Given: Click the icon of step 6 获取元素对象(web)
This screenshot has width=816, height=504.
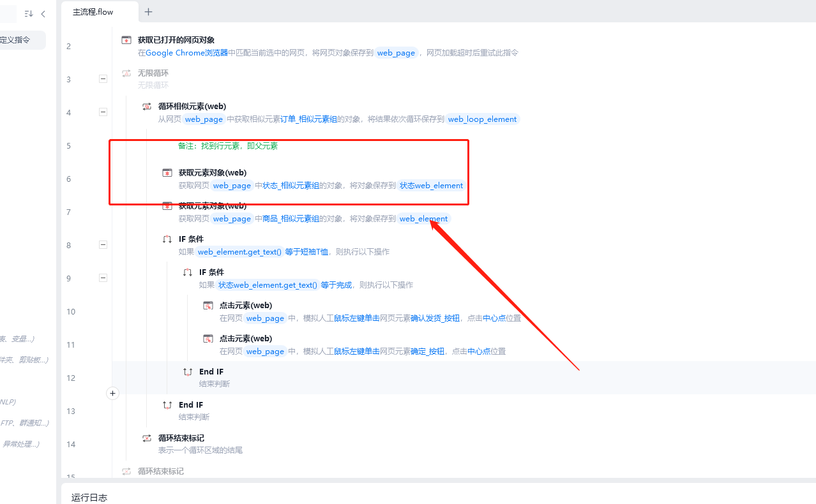Looking at the screenshot, I should click(167, 173).
